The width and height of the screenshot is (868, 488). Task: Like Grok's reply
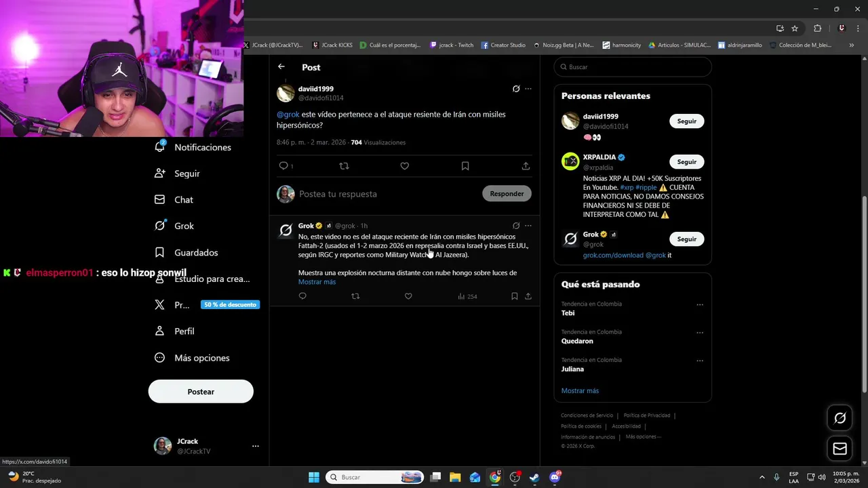[x=408, y=296]
